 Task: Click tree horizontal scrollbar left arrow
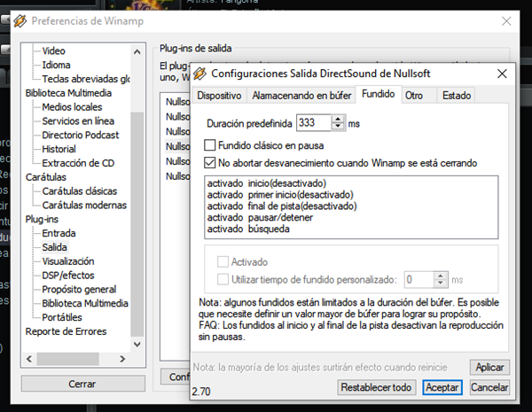29,359
